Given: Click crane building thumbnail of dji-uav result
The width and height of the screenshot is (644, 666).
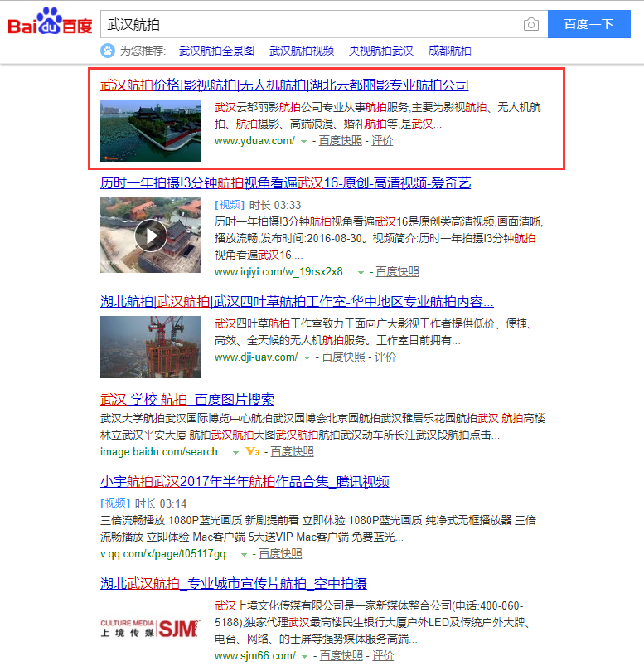Looking at the screenshot, I should 150,347.
